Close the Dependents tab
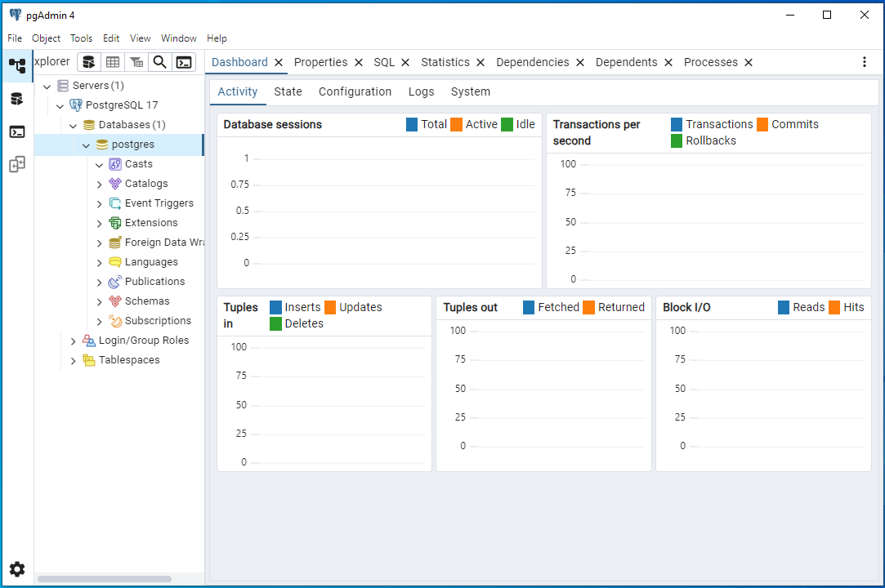This screenshot has height=588, width=885. click(x=668, y=62)
